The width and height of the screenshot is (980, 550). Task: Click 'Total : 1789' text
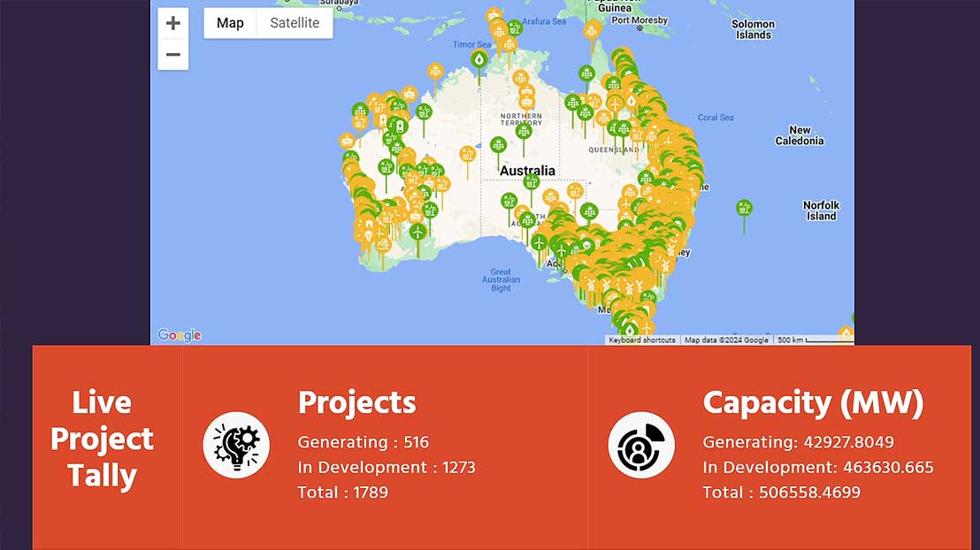(342, 493)
